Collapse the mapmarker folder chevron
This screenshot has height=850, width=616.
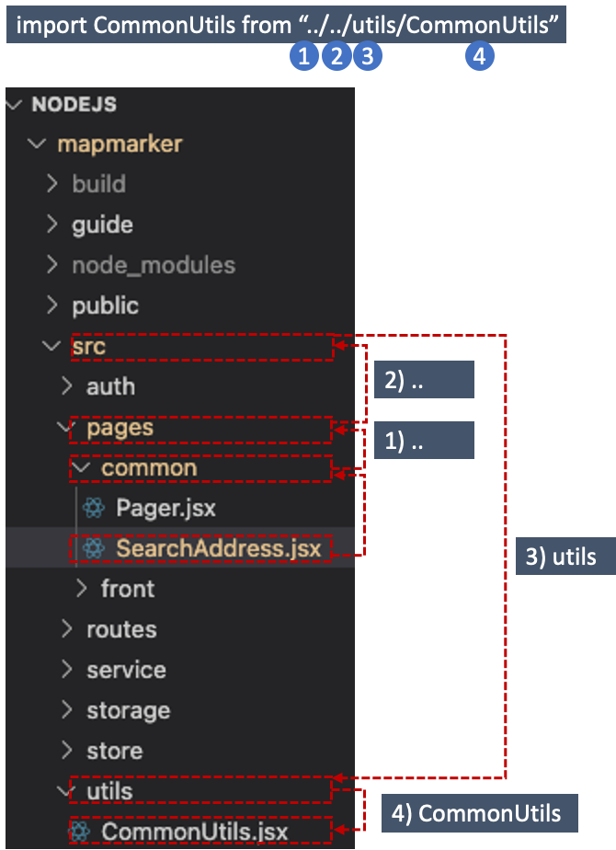(37, 144)
